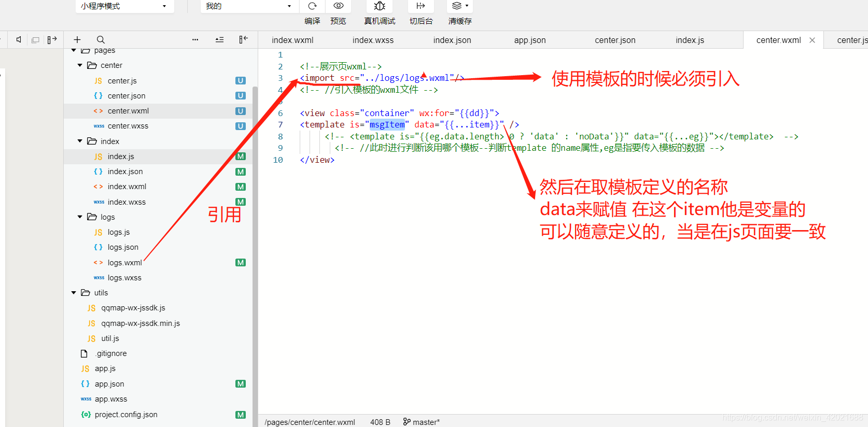Click the wxss icon of center.wxss
Image resolution: width=868 pixels, height=427 pixels.
(x=99, y=126)
